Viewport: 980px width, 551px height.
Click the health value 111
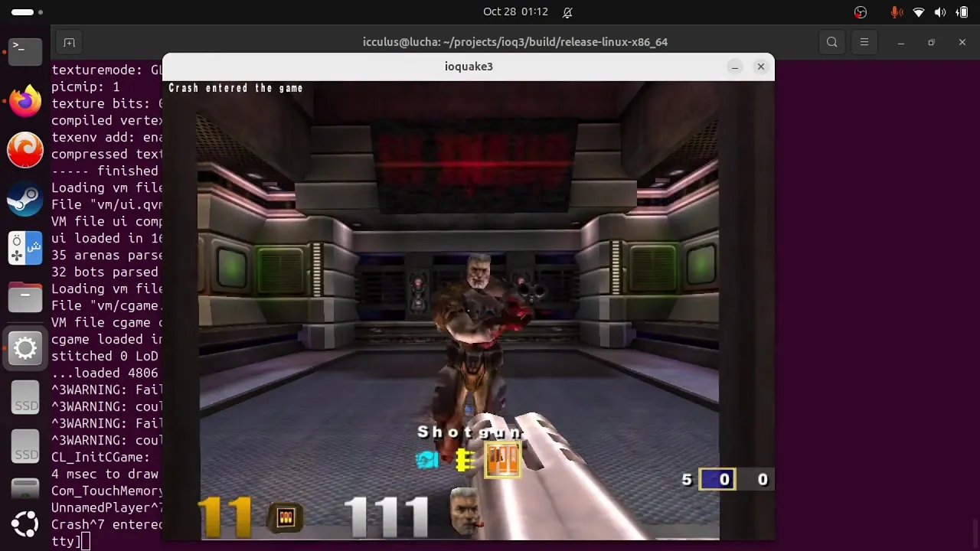[x=386, y=517]
